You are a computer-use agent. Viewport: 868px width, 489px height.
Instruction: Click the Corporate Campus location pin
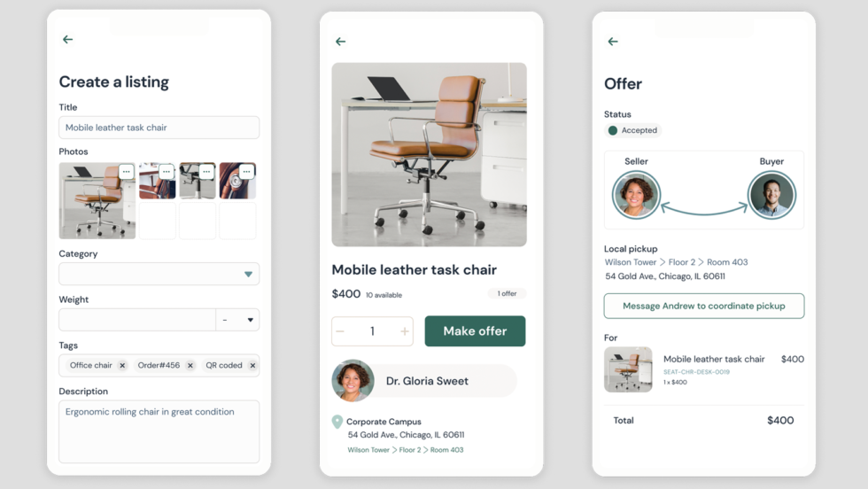(337, 422)
